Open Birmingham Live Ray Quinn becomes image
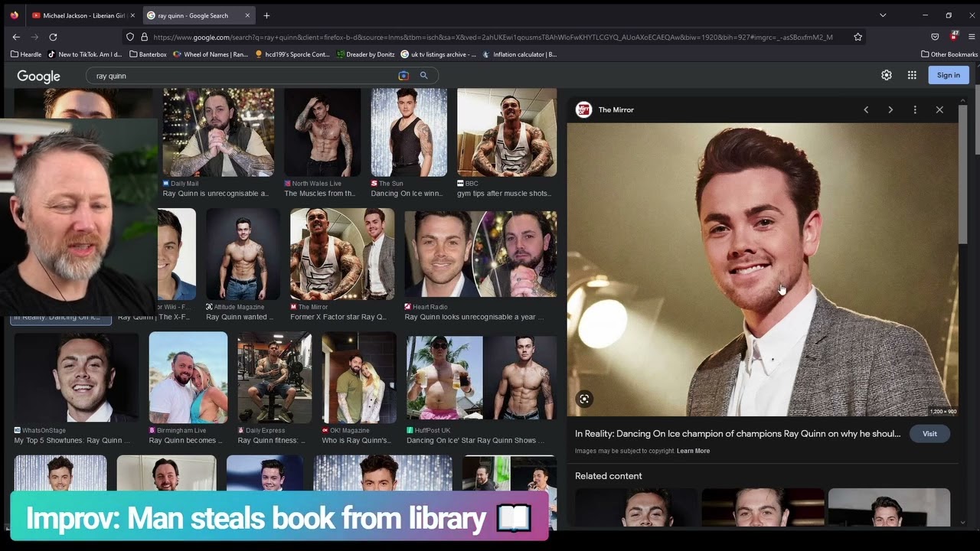 188,377
